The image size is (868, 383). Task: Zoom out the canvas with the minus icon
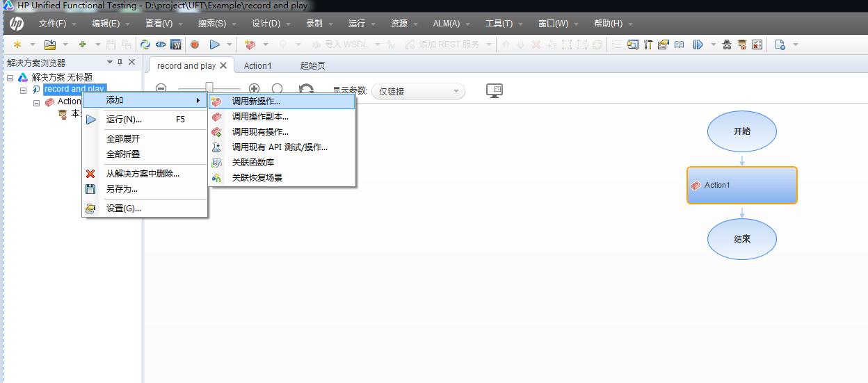click(x=161, y=89)
